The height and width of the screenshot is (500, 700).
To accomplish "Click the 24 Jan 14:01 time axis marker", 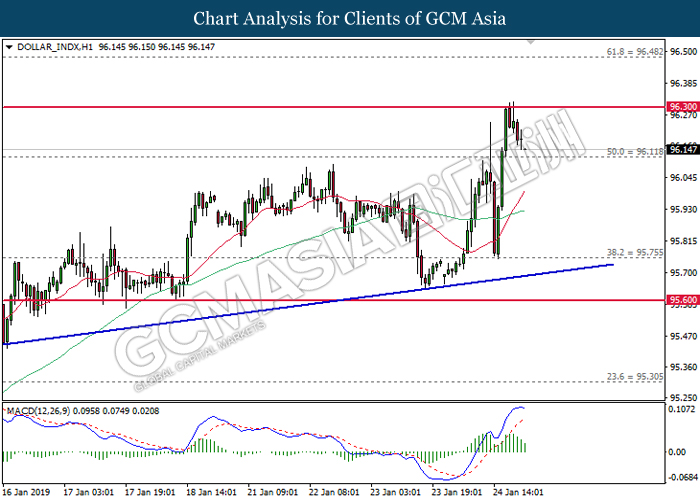I will tap(518, 492).
